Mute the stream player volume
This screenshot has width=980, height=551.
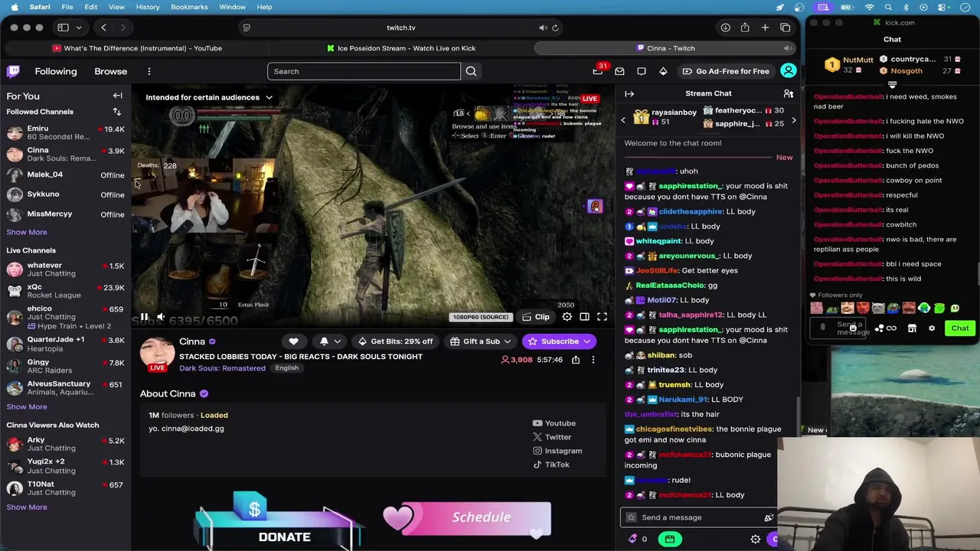click(x=161, y=317)
